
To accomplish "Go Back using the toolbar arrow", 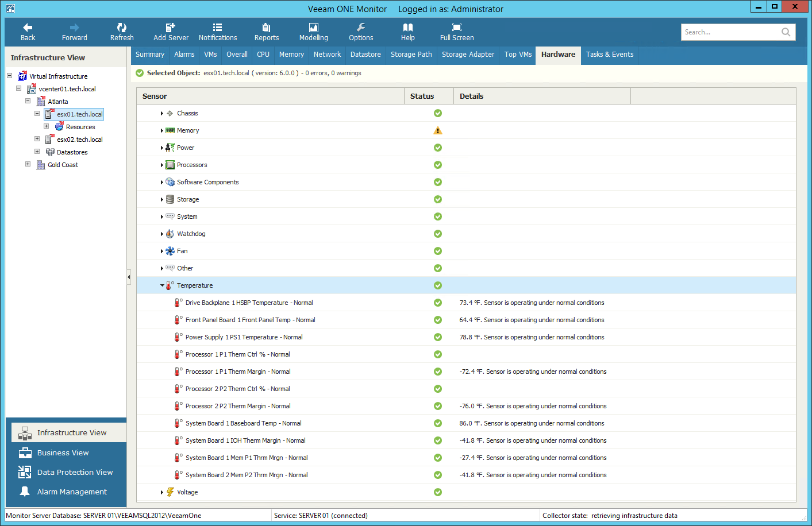I will (28, 32).
